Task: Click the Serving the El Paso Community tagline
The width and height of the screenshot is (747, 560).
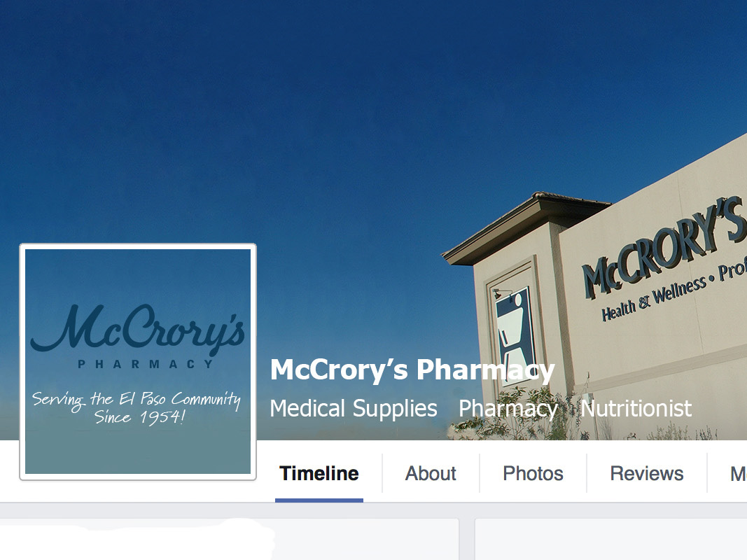Action: 137,407
